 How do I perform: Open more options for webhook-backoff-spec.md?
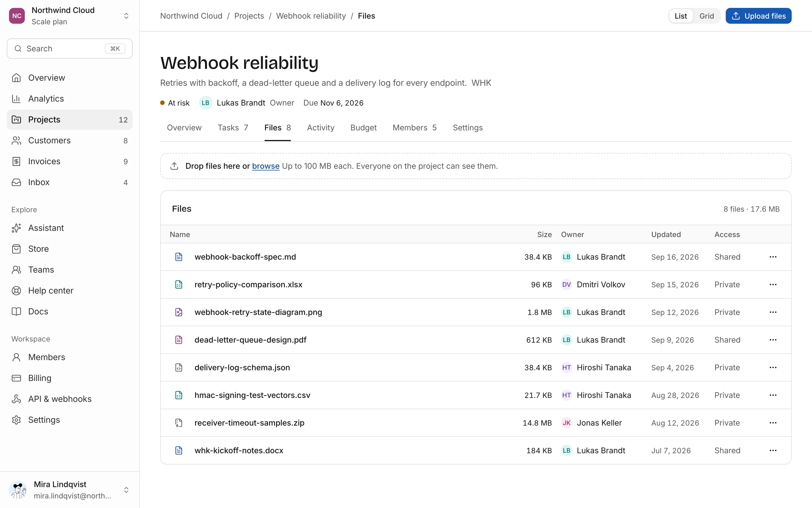click(773, 257)
